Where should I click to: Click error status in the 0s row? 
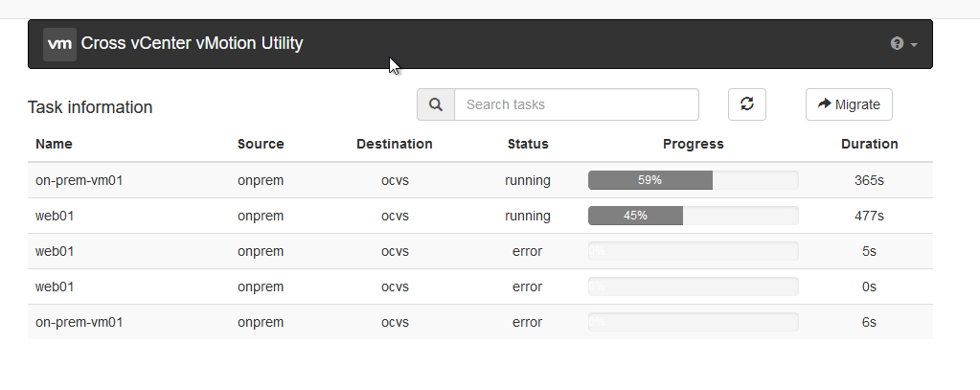point(527,287)
